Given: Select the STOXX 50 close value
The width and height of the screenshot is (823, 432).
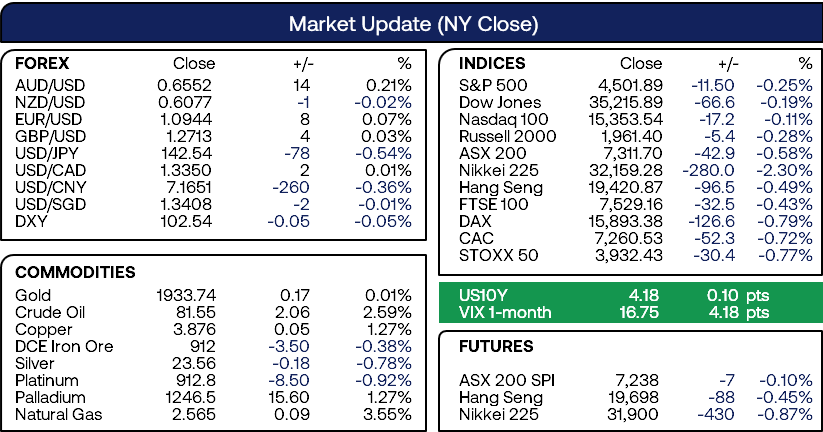Looking at the screenshot, I should click(629, 255).
